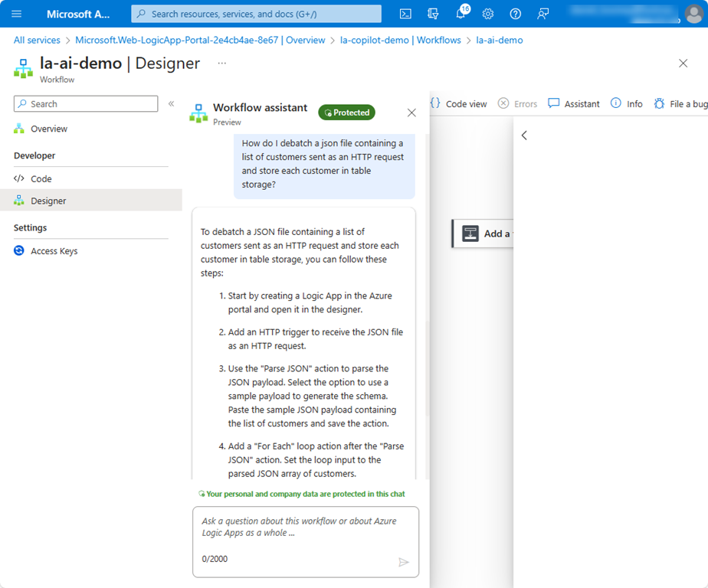
Task: Open the Azure portal hamburger menu
Action: coord(16,14)
